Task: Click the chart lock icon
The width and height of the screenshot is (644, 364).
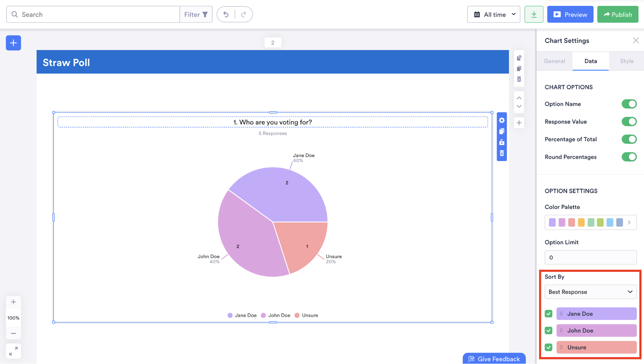Action: click(502, 142)
